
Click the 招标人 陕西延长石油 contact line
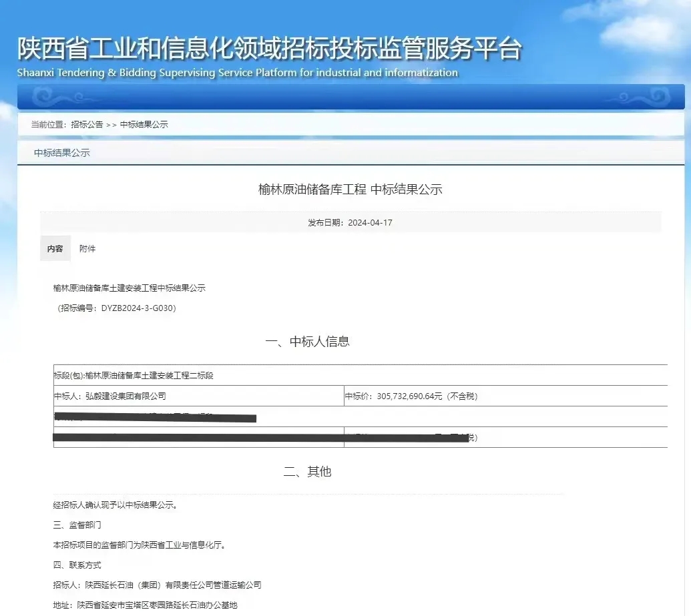157,585
